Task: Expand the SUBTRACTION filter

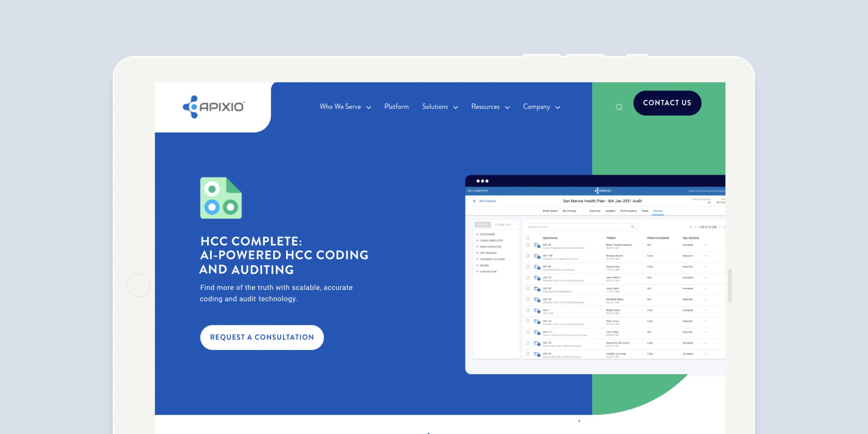Action: point(486,272)
